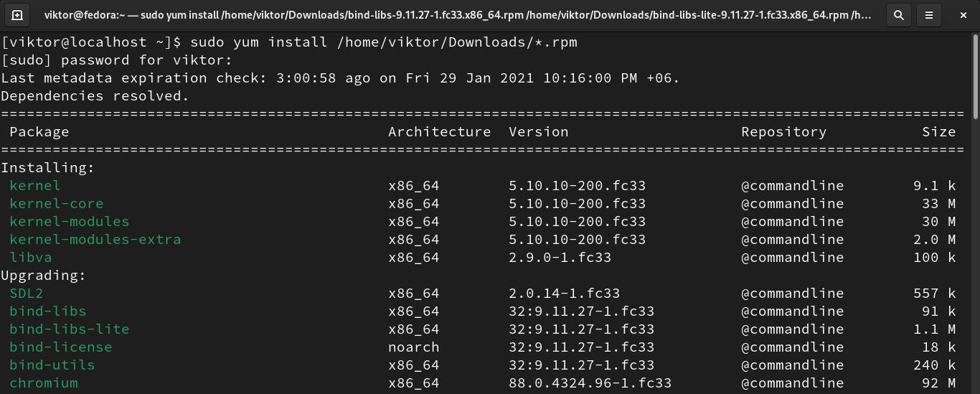
Task: Click the 'Upgrading:' section label
Action: coord(43,275)
